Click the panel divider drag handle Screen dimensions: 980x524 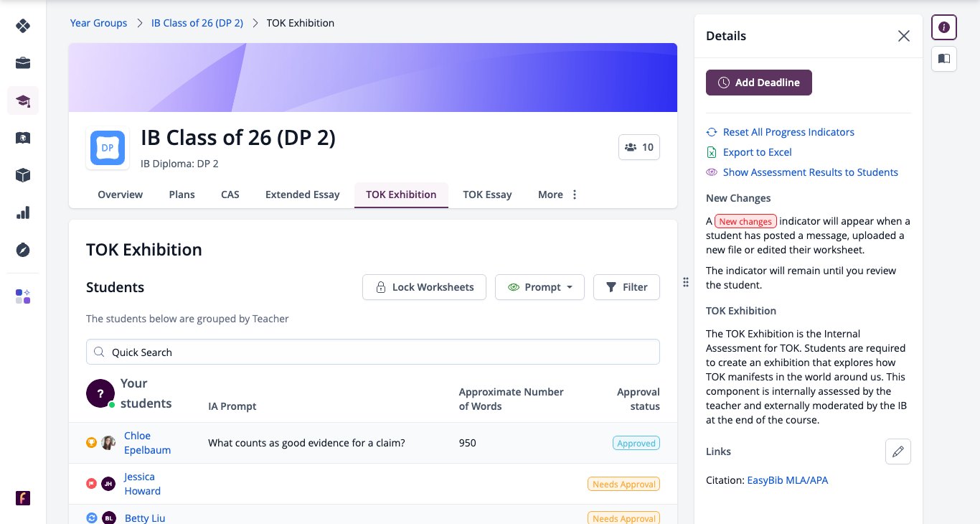[686, 282]
